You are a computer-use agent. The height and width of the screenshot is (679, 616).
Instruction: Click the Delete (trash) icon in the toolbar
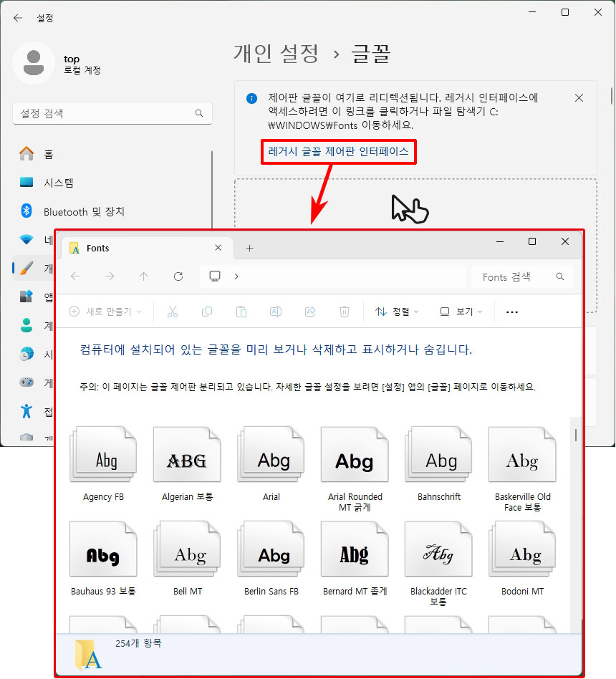345,312
